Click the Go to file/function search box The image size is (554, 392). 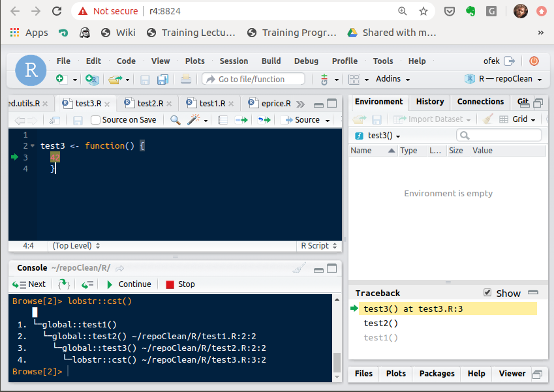[x=254, y=78]
